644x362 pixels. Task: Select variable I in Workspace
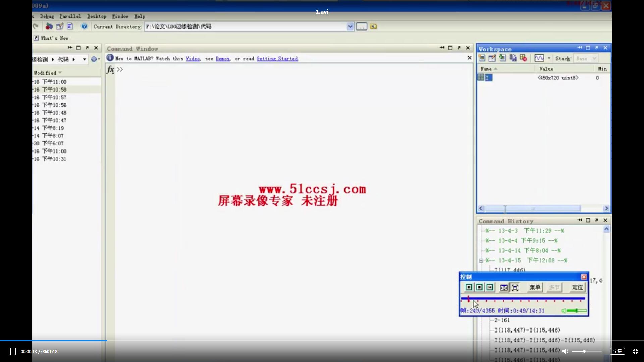(485, 77)
